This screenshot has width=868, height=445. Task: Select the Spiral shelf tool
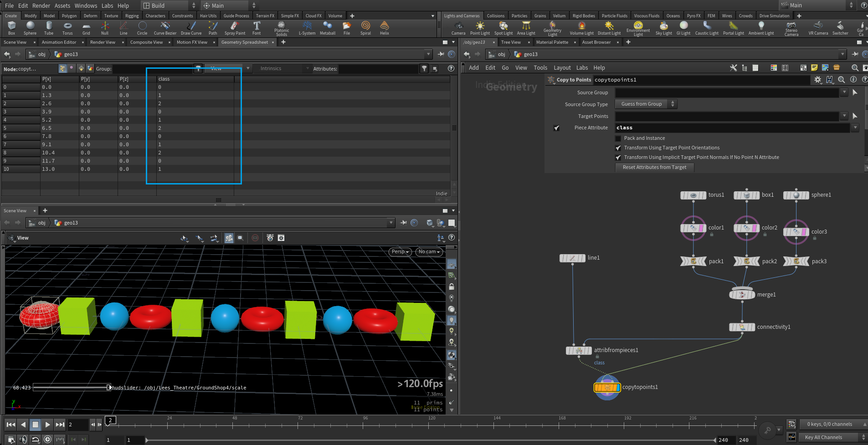(x=365, y=28)
